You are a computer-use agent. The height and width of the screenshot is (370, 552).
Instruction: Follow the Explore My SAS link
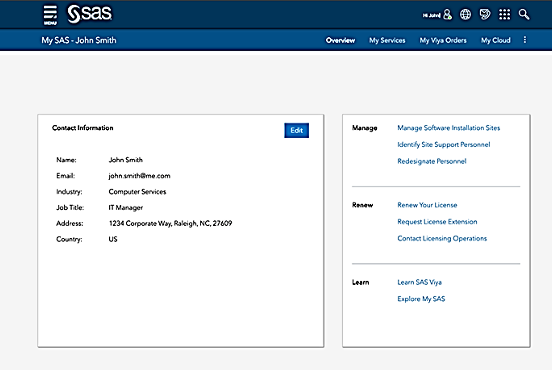(421, 299)
